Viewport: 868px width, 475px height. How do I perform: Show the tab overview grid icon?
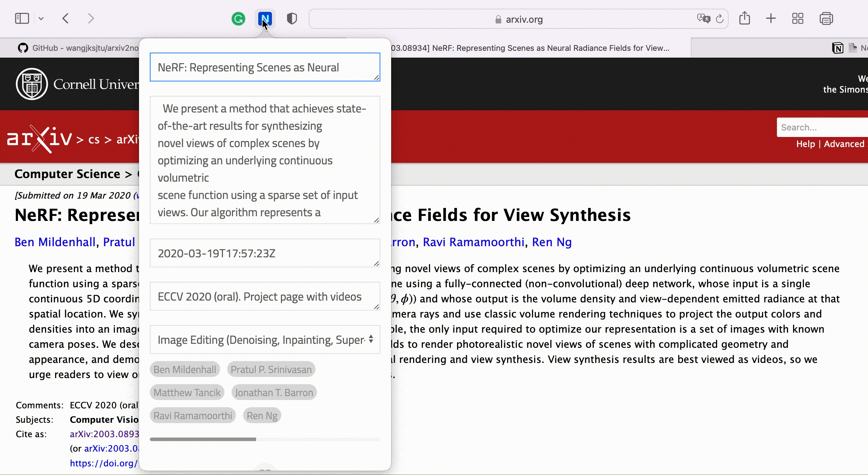tap(797, 19)
